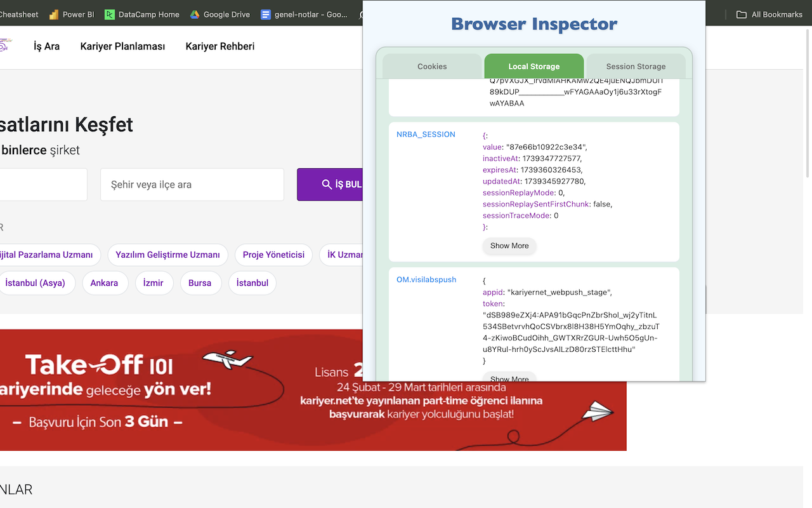The image size is (812, 508).
Task: Click Show More under OM.visilabspush entry
Action: pos(509,377)
